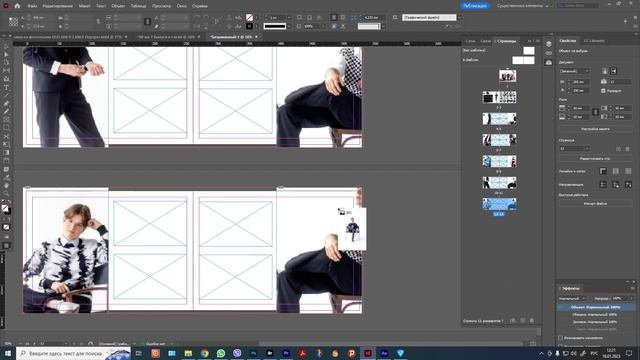The image size is (640, 360).
Task: Click the reference point locator grid
Action: (13, 22)
